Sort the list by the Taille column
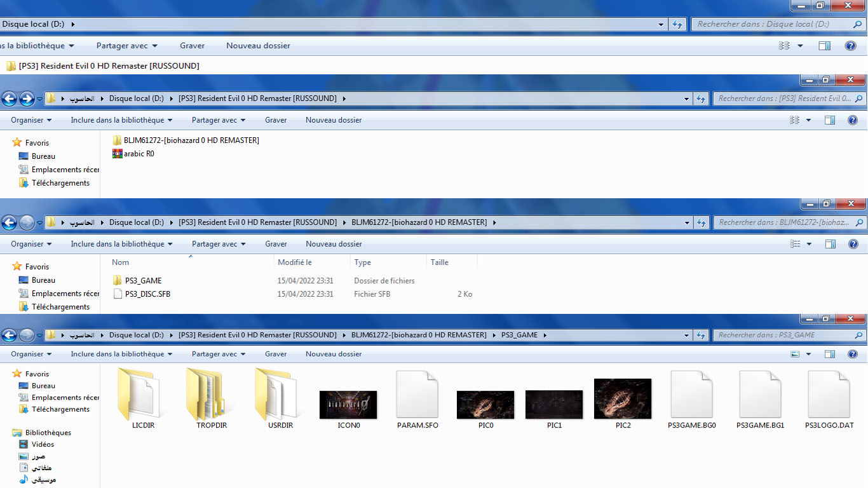The width and height of the screenshot is (868, 488). coord(439,262)
